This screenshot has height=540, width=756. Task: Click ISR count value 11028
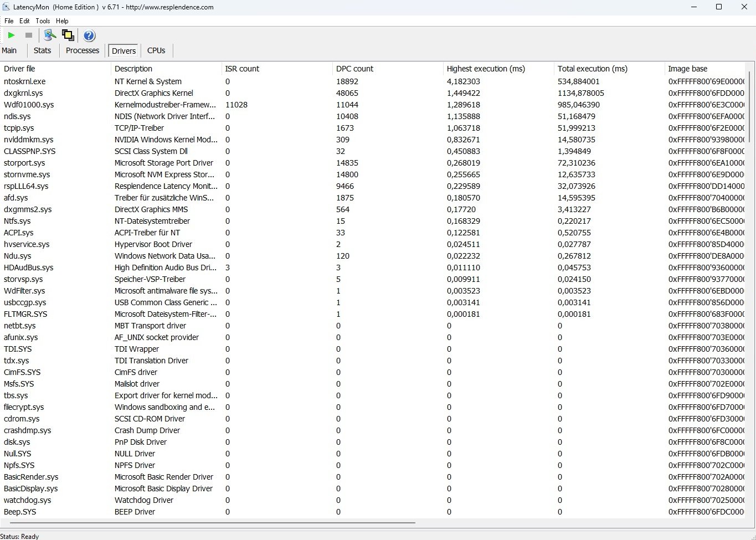tap(236, 105)
